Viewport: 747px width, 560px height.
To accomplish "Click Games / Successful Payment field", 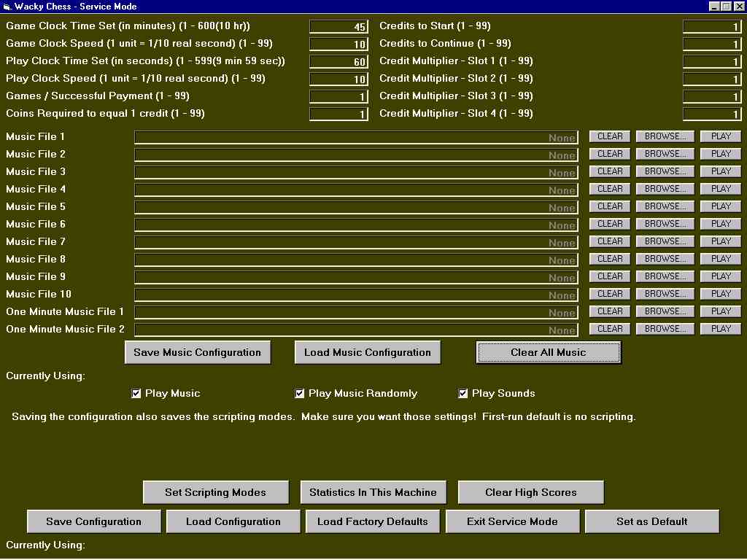I will 338,97.
